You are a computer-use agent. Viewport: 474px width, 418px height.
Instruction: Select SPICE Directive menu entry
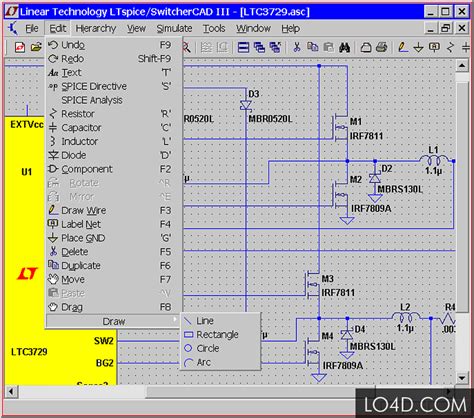point(113,86)
